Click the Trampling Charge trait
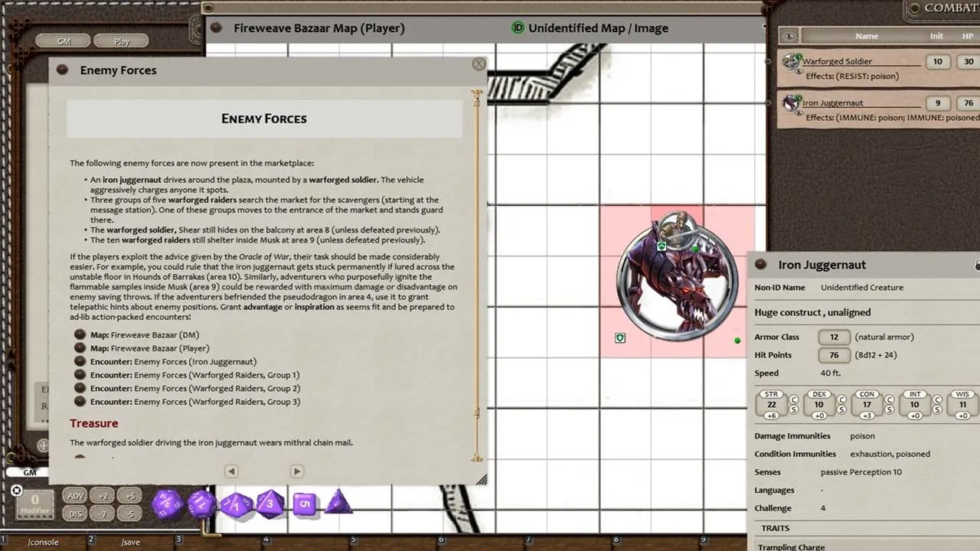Screen dimensions: 980x551 (x=791, y=546)
